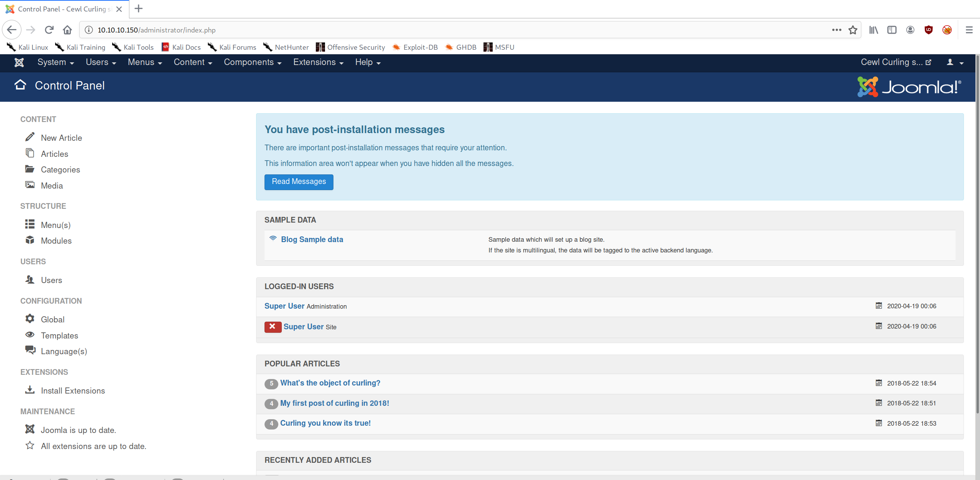The height and width of the screenshot is (480, 980).
Task: Click the extensions update star icon
Action: [30, 445]
